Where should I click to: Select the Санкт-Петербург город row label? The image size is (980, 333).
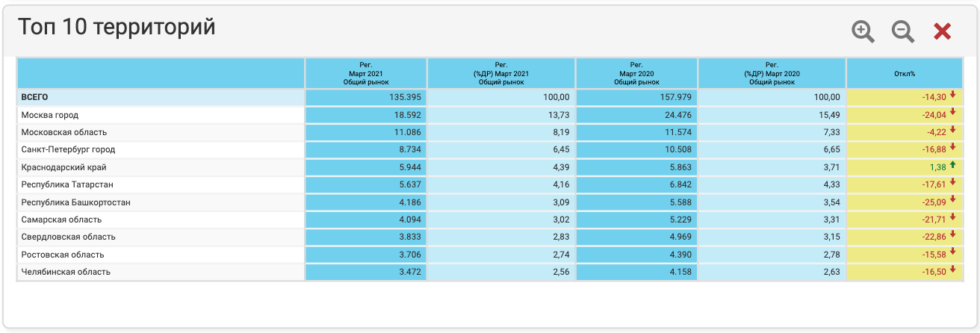(68, 149)
